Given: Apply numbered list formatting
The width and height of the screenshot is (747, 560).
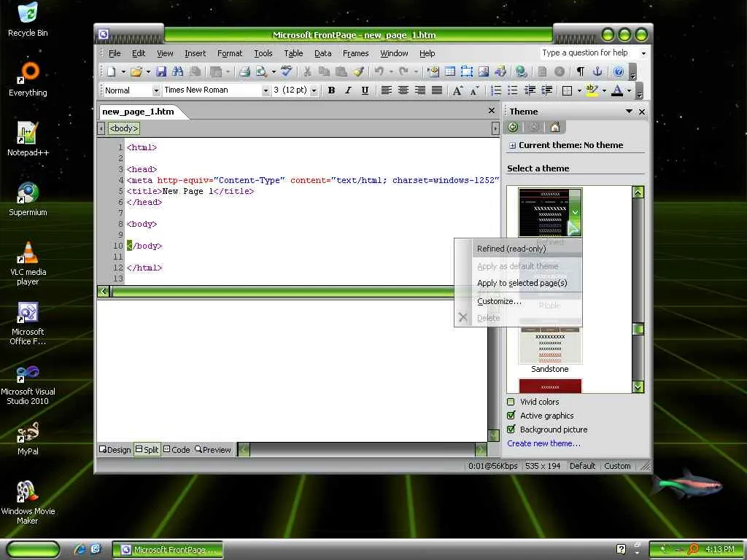Looking at the screenshot, I should click(x=496, y=90).
